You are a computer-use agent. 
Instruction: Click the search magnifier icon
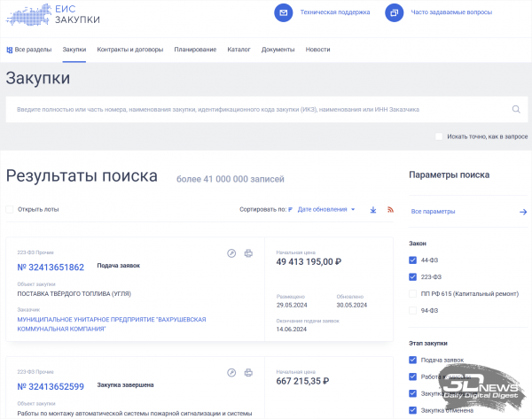(x=516, y=109)
